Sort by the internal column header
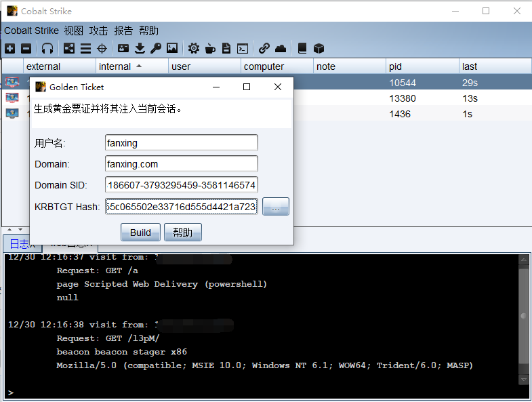Viewport: 532px width, 402px height. point(132,66)
